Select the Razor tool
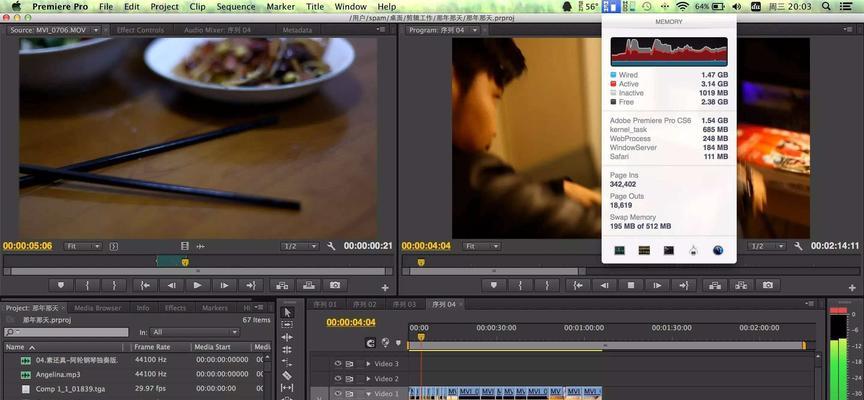Image resolution: width=864 pixels, height=400 pixels. 287,375
